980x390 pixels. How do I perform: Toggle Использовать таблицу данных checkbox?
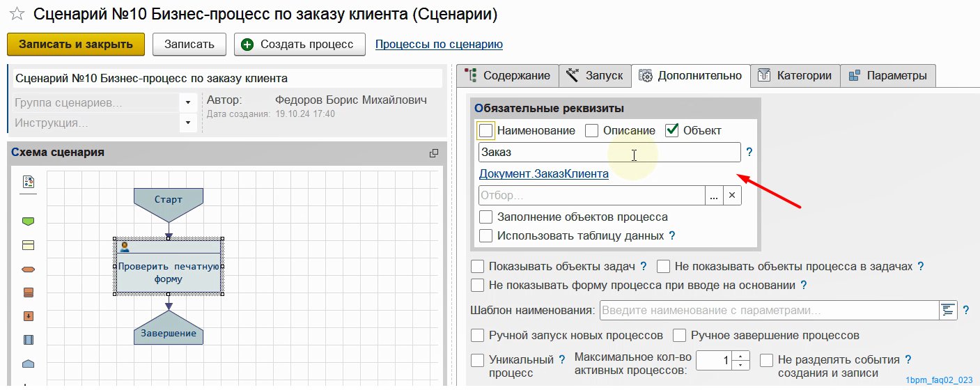pyautogui.click(x=486, y=235)
